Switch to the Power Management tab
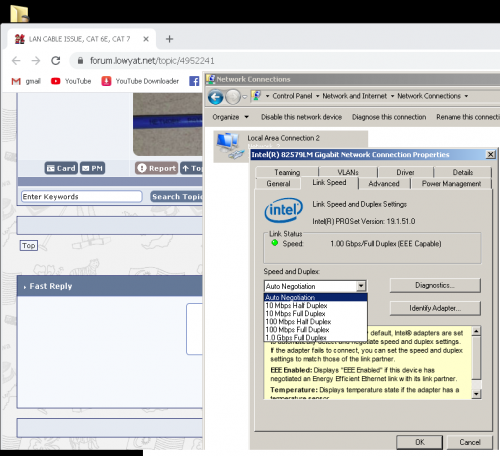The width and height of the screenshot is (500, 456). coord(451,184)
